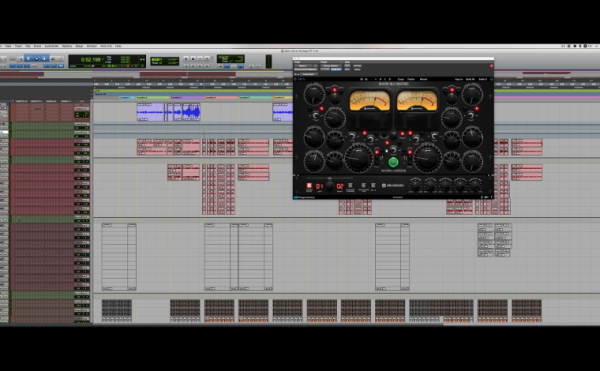Select the Scrubber tool
600x371 pixels.
click(x=53, y=59)
